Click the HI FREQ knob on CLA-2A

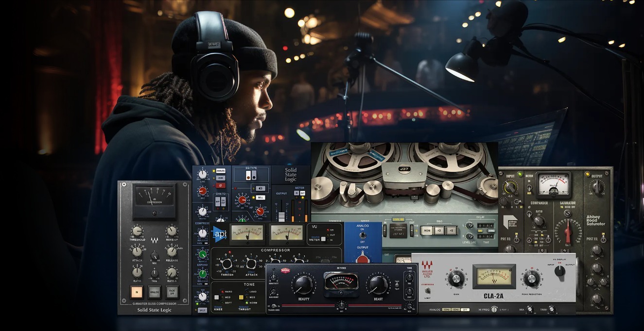point(494,309)
